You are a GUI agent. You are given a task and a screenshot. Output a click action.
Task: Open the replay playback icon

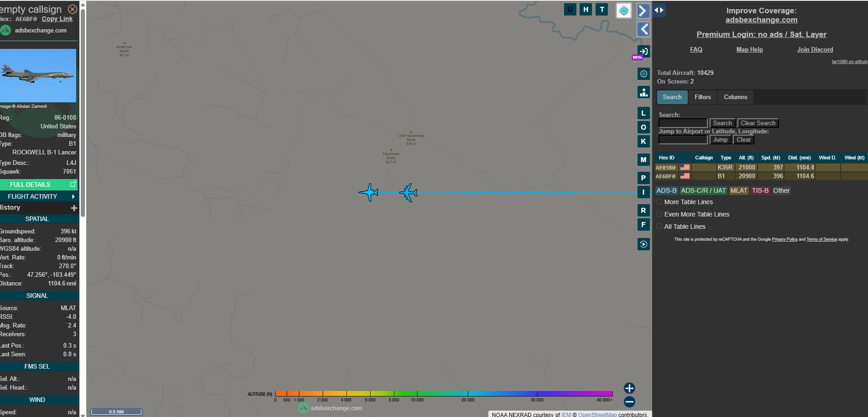643,244
